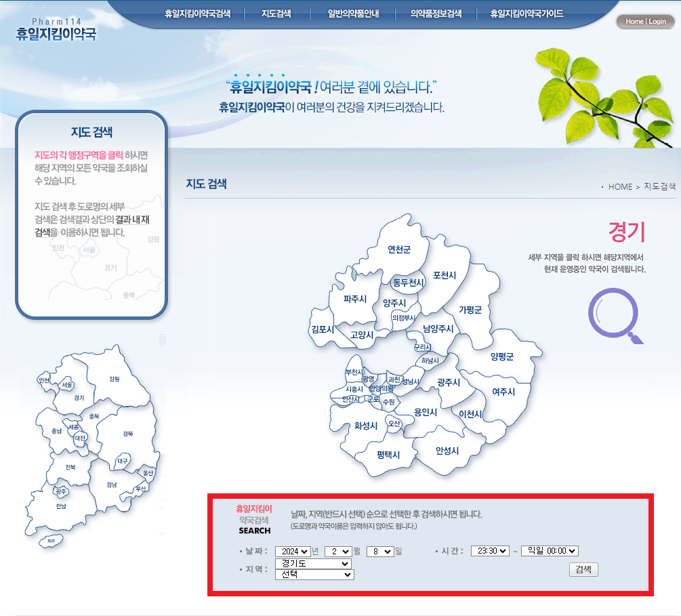Screen dimensions: 681x616
Task: Select 광주시 on the Gyeonggi map
Action: click(x=449, y=382)
